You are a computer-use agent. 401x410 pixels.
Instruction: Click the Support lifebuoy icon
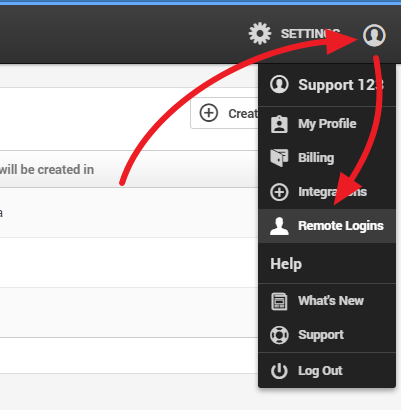coord(279,335)
